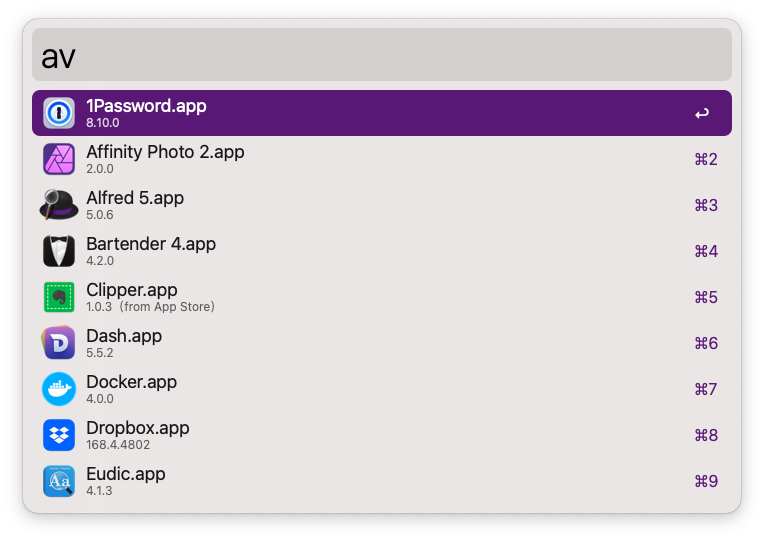Click into the search field containing "av"

tap(380, 55)
